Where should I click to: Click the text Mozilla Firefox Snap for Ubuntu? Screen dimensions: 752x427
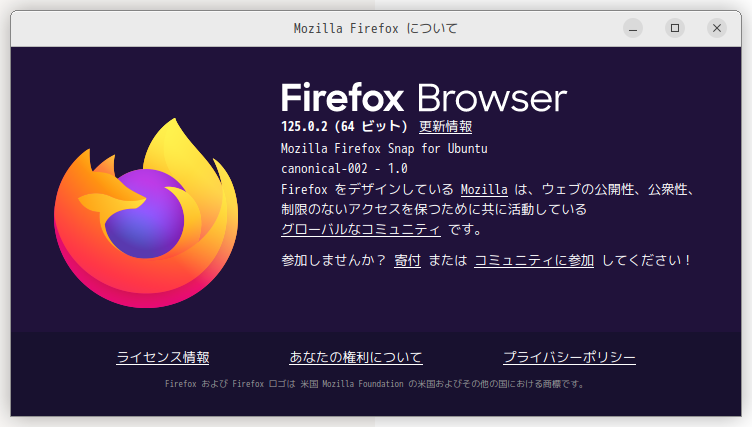[x=384, y=149]
